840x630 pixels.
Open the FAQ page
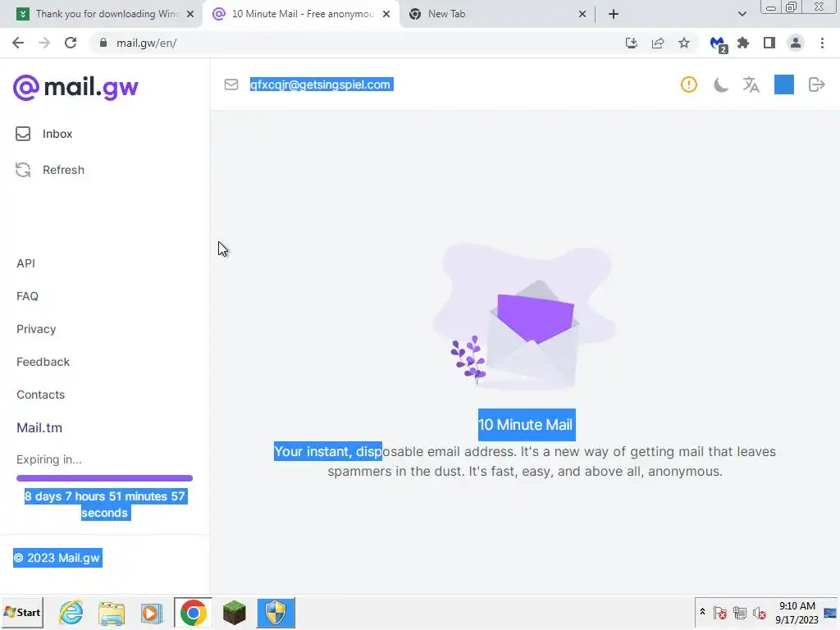[x=27, y=296]
